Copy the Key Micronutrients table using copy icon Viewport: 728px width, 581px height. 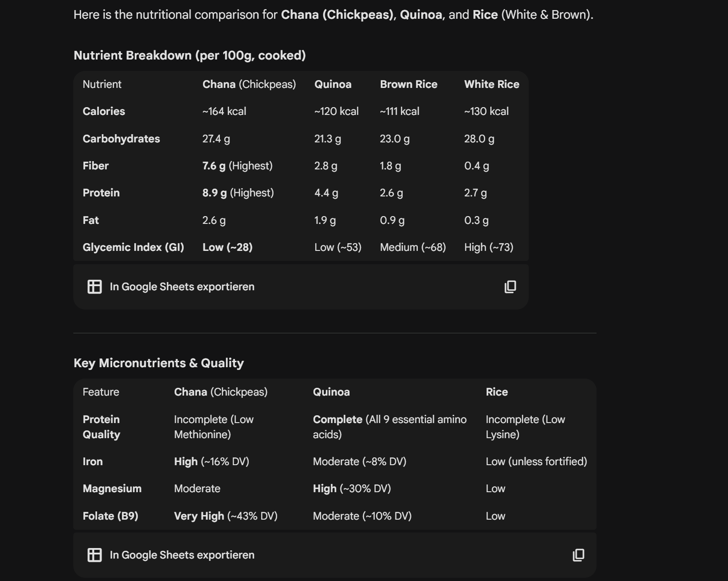pos(578,555)
